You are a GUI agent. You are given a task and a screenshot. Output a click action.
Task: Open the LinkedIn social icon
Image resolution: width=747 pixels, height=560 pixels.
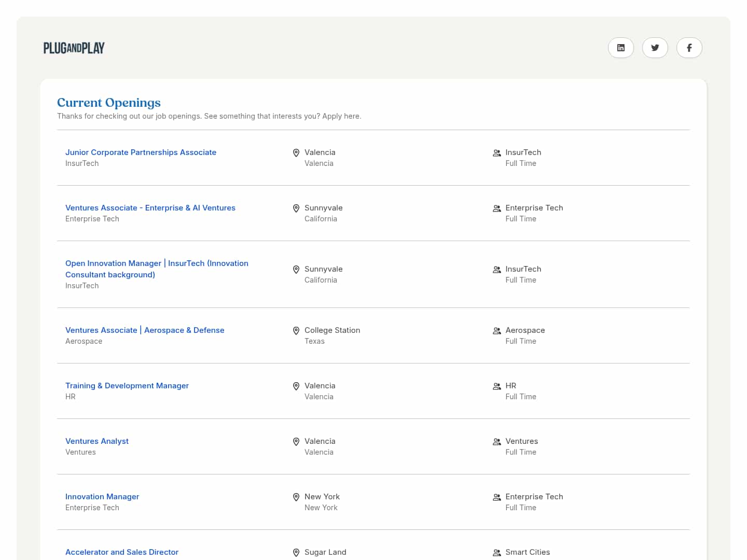point(620,48)
